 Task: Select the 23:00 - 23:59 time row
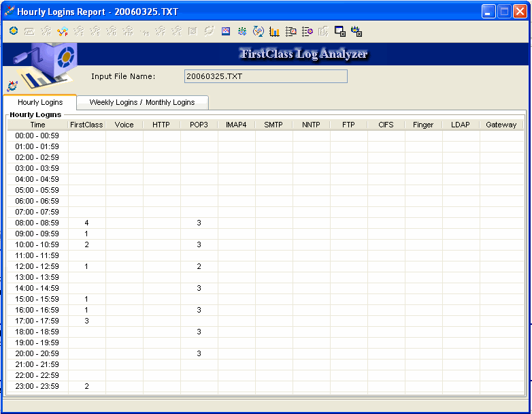point(37,386)
